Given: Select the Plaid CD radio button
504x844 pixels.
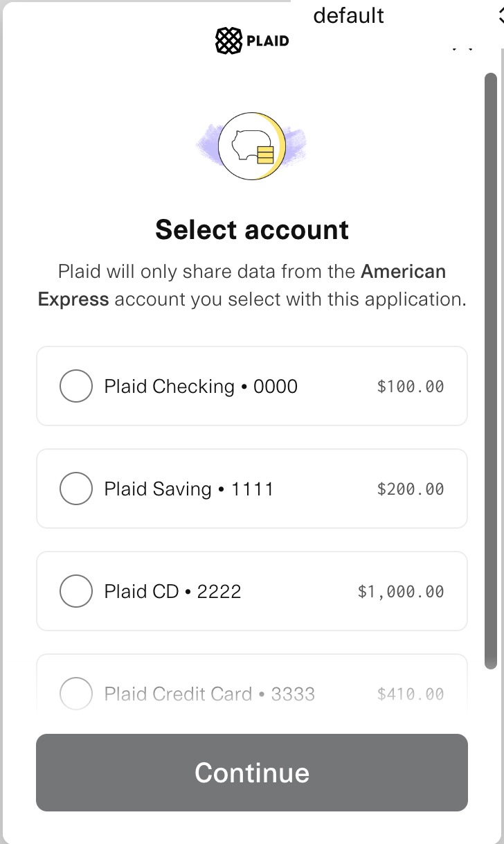Looking at the screenshot, I should [x=76, y=591].
